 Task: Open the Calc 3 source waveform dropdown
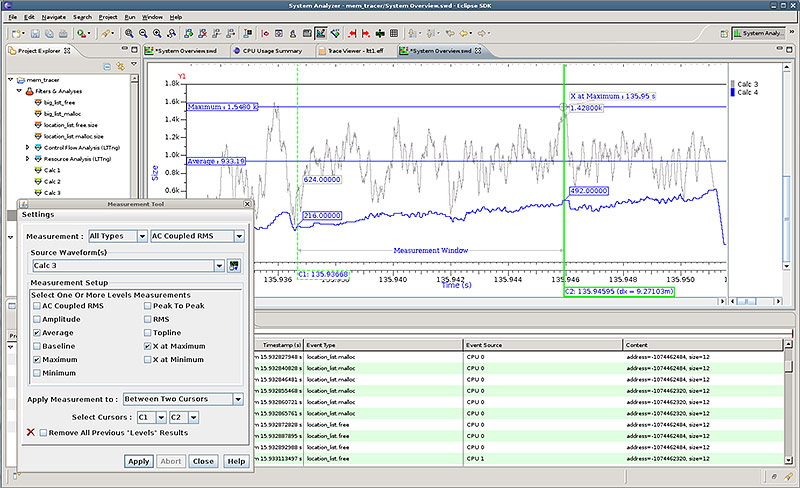pos(219,265)
